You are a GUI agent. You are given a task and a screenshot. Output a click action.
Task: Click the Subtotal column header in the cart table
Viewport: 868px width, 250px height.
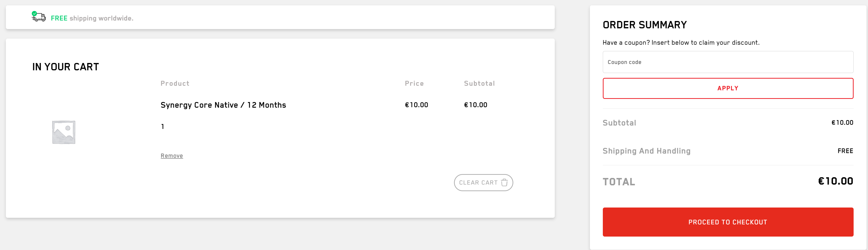click(x=479, y=83)
